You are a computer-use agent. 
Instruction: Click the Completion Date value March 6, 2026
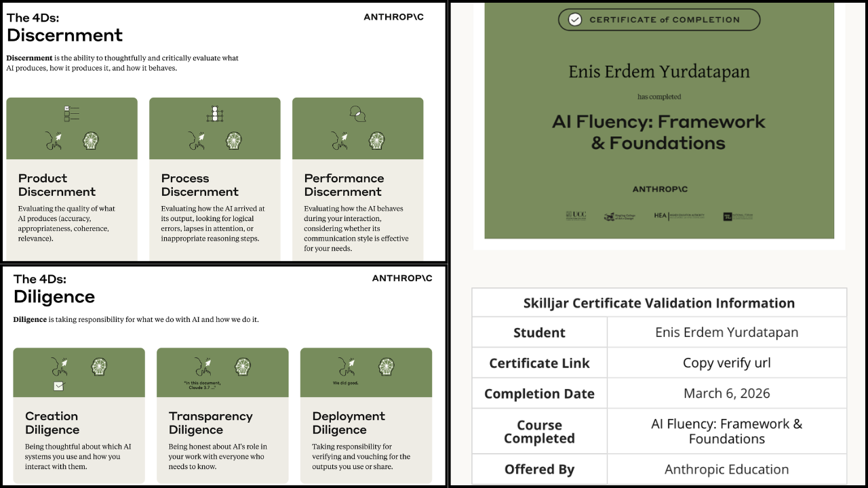pyautogui.click(x=726, y=393)
